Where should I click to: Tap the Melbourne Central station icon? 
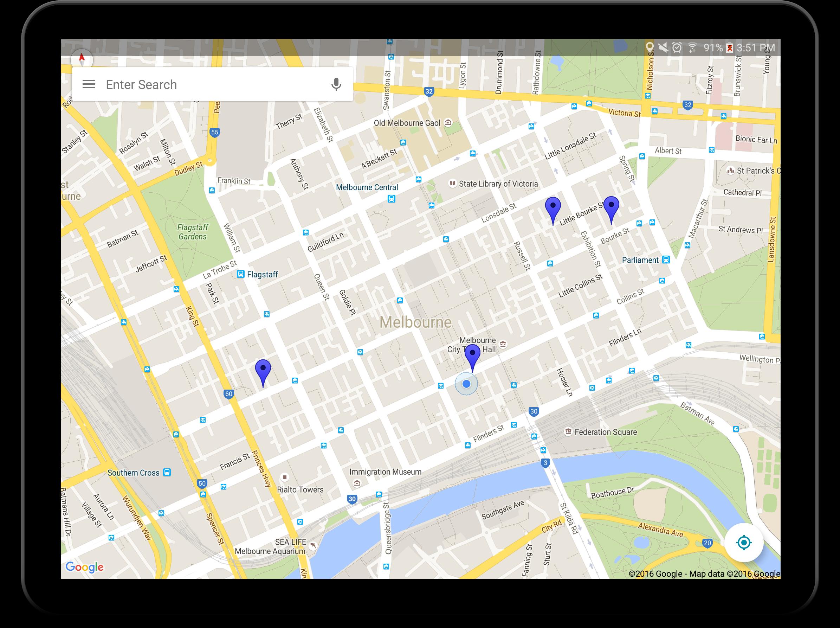(x=392, y=199)
